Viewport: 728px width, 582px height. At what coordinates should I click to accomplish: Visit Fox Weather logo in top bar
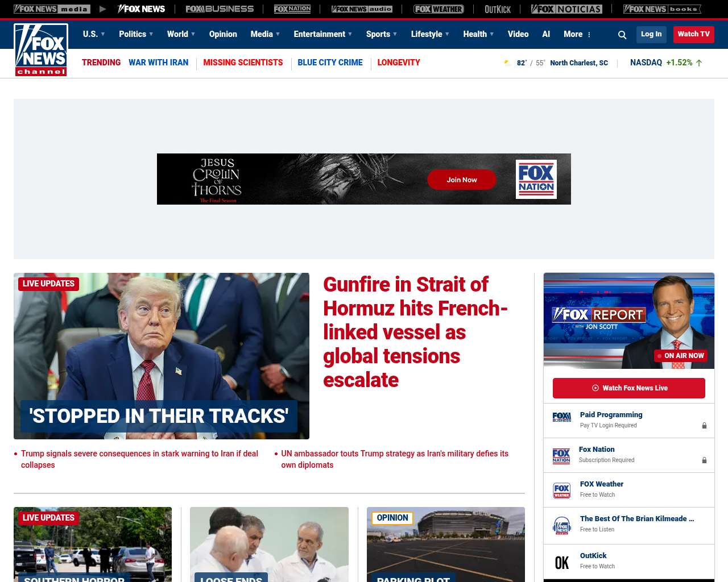(439, 9)
